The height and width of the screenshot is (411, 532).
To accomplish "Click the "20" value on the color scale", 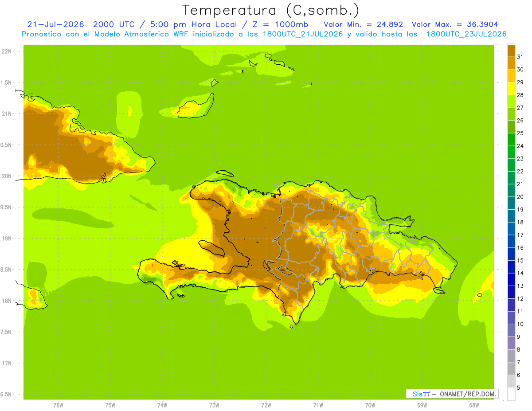I will click(520, 197).
